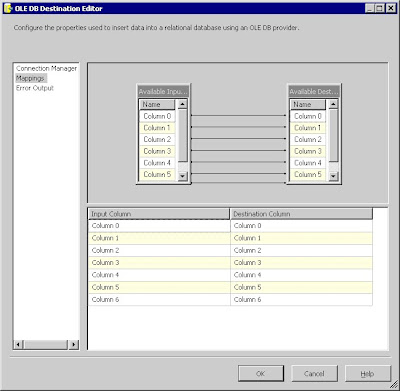Click Destination Column cell Column 2 in grid
This screenshot has width=400, height=391.
pos(301,251)
